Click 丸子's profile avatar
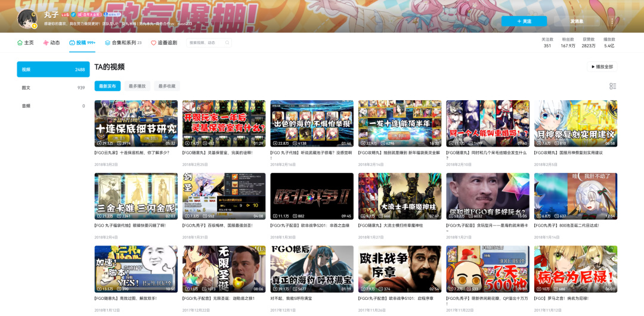 point(27,19)
